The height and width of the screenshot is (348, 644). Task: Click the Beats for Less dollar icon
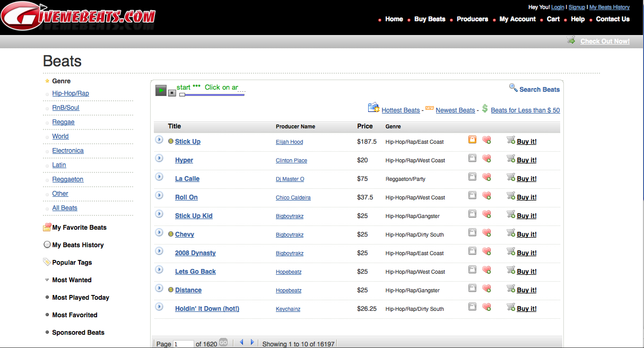pos(485,108)
